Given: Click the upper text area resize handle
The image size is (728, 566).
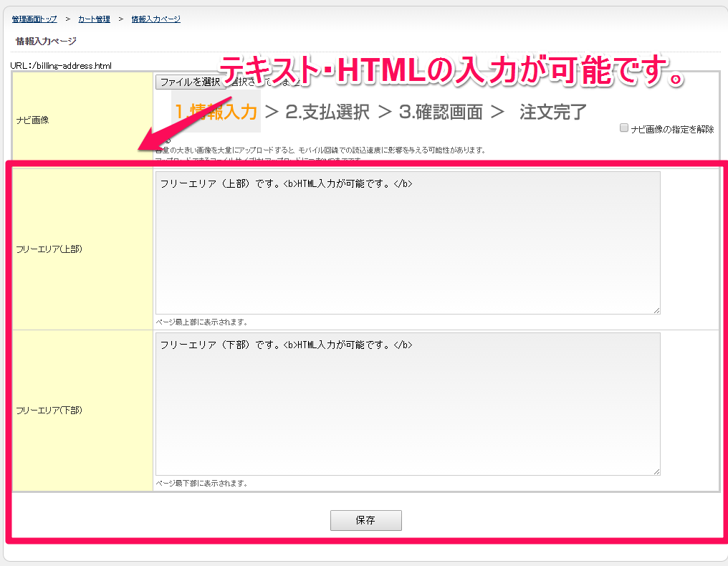Looking at the screenshot, I should point(656,310).
